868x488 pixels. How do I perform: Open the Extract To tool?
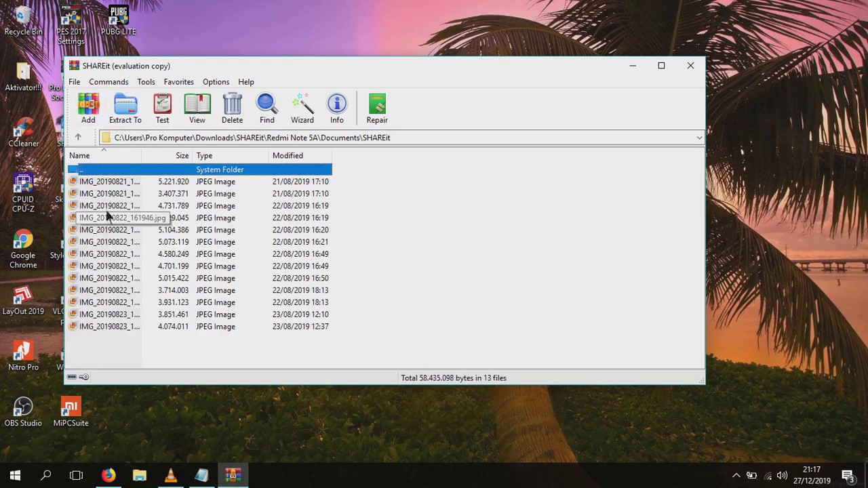coord(125,108)
